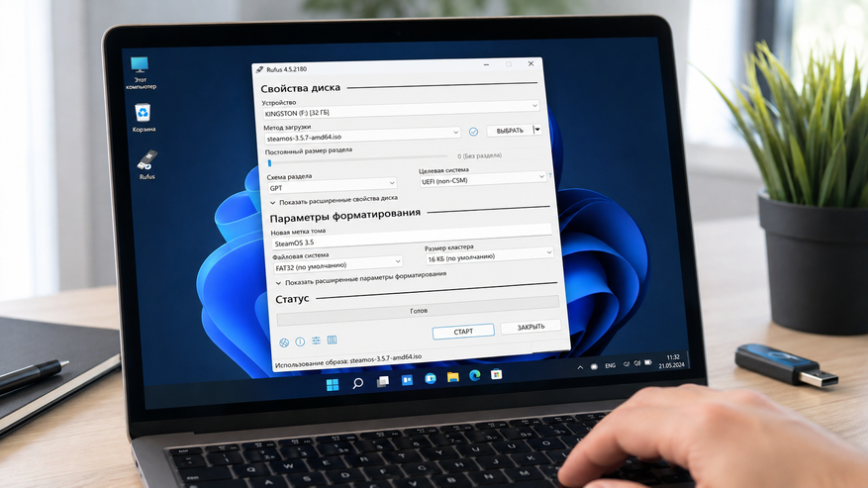Screen dimensions: 868x488
Task: Open Task View on the taskbar
Action: pyautogui.click(x=382, y=381)
